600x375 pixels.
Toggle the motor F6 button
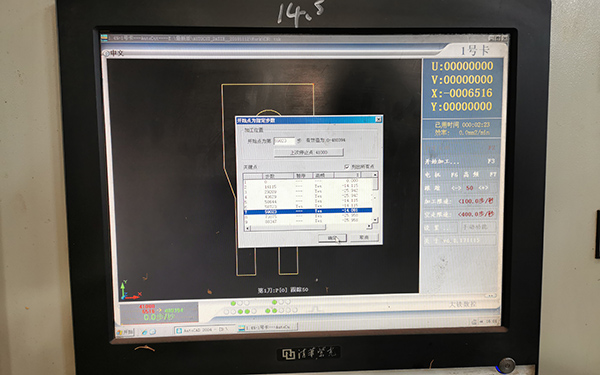(441, 175)
